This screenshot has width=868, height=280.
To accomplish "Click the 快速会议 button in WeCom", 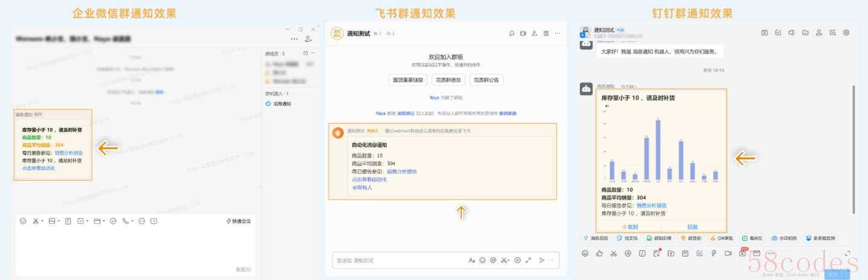I will pos(239,221).
